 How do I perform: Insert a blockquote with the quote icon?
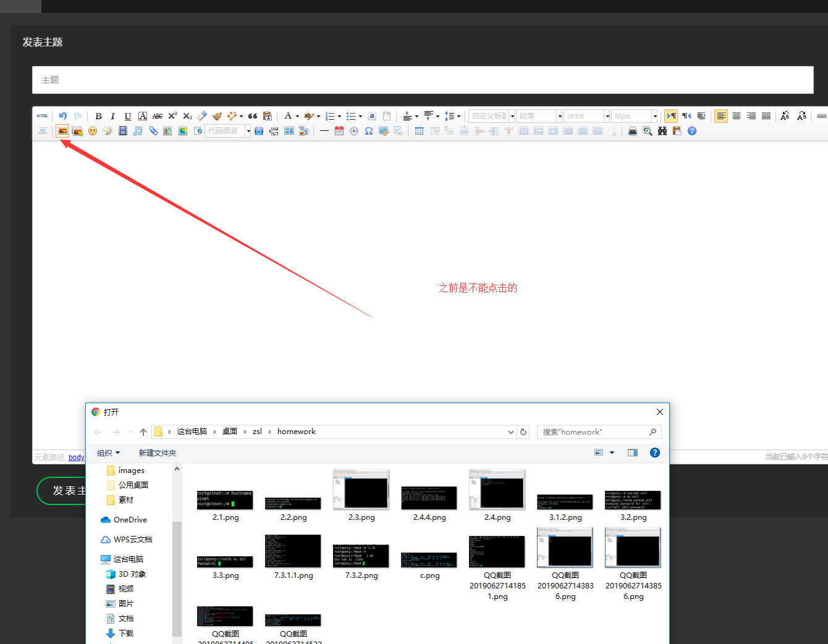click(x=253, y=116)
